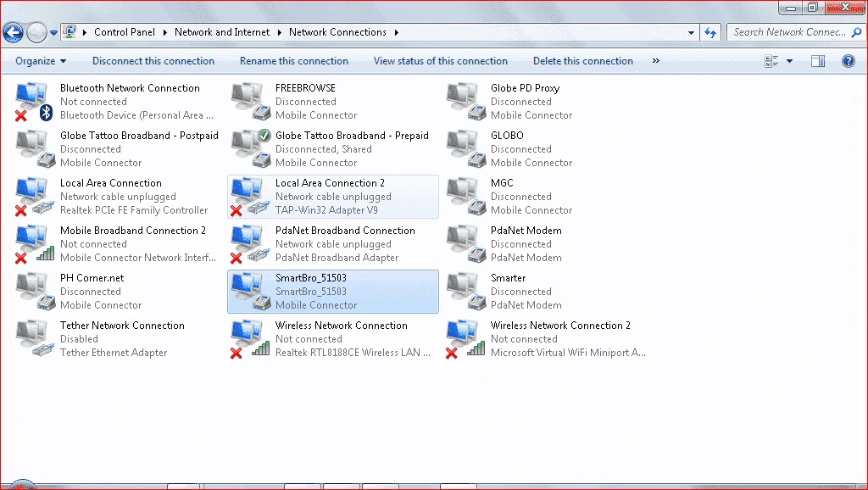Select the GLOBO connection icon
Screen dimensions: 868x490
465,149
